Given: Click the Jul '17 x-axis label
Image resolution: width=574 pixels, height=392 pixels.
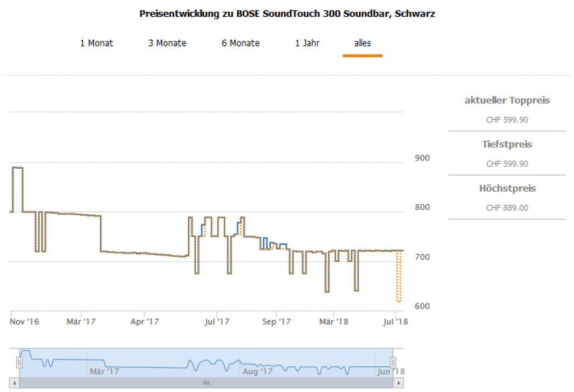Looking at the screenshot, I should (x=217, y=322).
